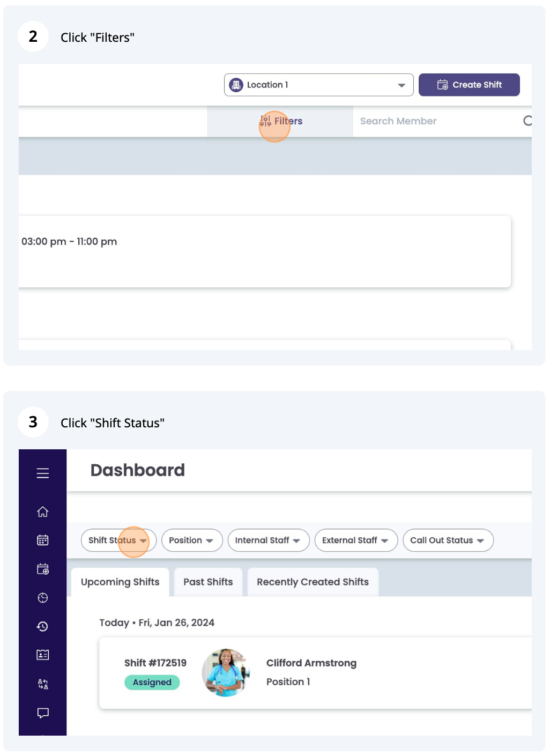Viewport: 550px width, 756px height.
Task: Open the ID badge icon in the sidebar
Action: pyautogui.click(x=43, y=655)
